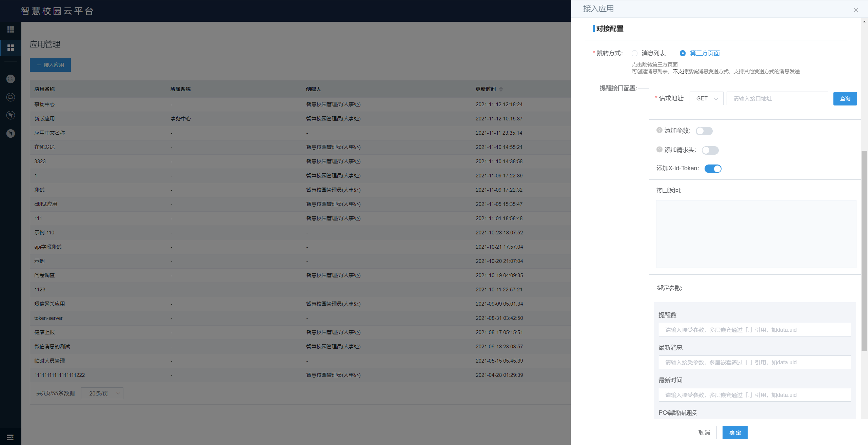Click timestamp 2021-11-12 12:18:24
This screenshot has height=445, width=868.
[x=499, y=104]
